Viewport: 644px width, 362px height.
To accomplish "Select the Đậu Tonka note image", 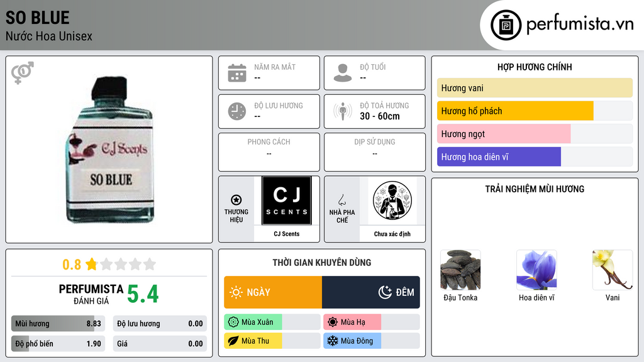I will coord(460,270).
